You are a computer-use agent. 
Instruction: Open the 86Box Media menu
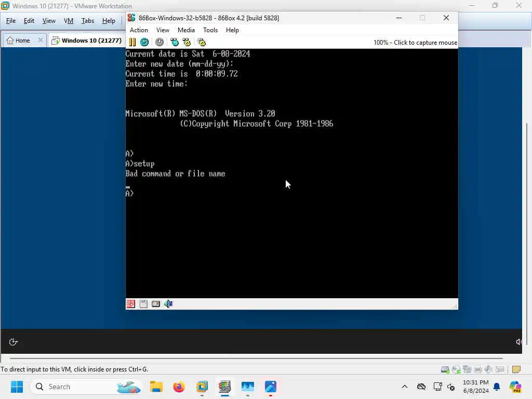(x=187, y=30)
